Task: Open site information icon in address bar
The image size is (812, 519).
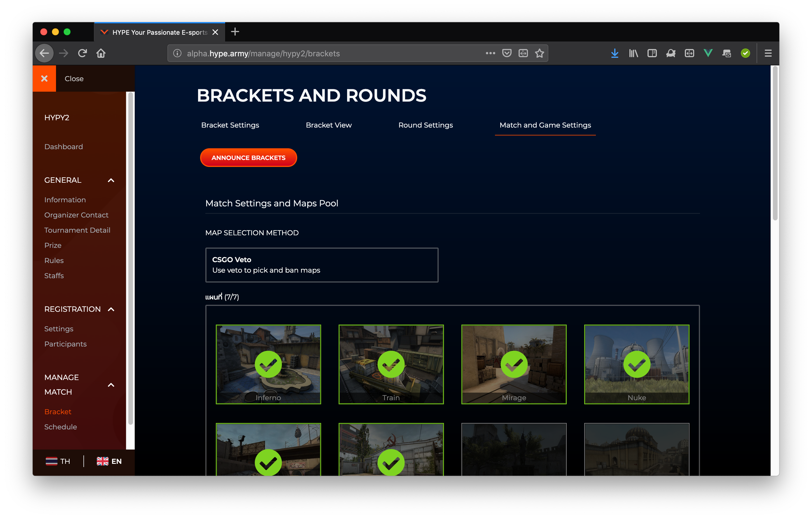Action: pos(177,53)
